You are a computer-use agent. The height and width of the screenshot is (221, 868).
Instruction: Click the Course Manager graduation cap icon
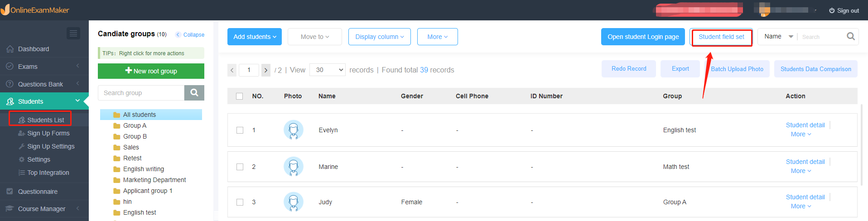pos(10,209)
